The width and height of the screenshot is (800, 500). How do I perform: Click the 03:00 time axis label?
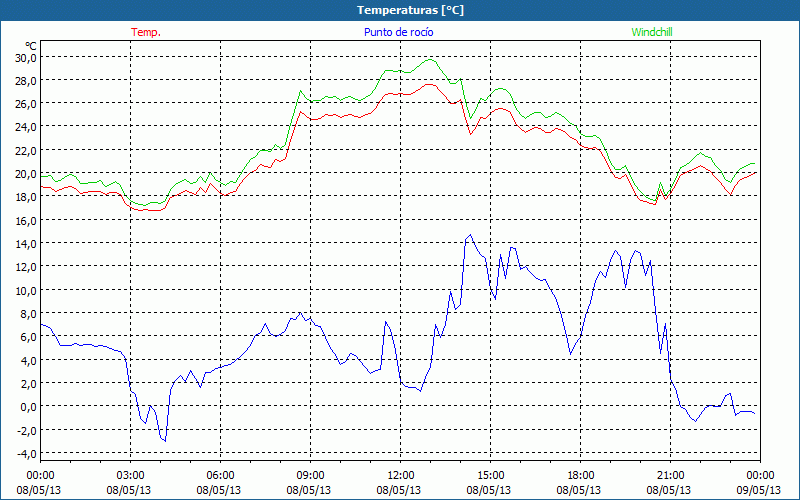click(131, 476)
